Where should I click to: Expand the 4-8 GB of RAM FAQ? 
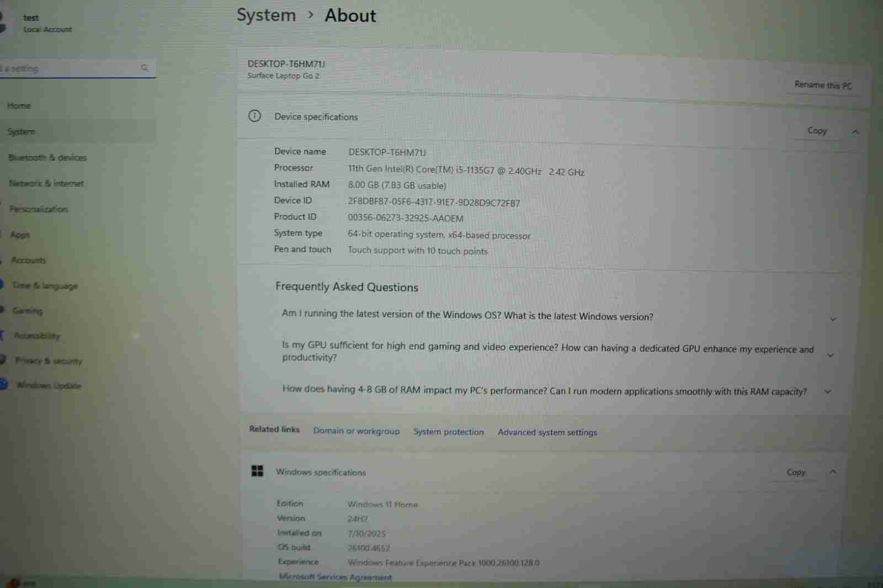point(827,392)
